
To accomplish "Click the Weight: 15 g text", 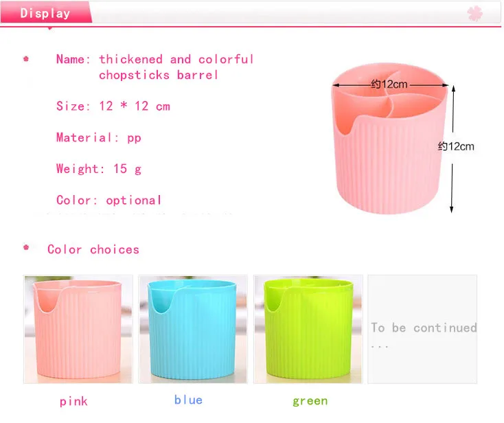I will [x=99, y=169].
